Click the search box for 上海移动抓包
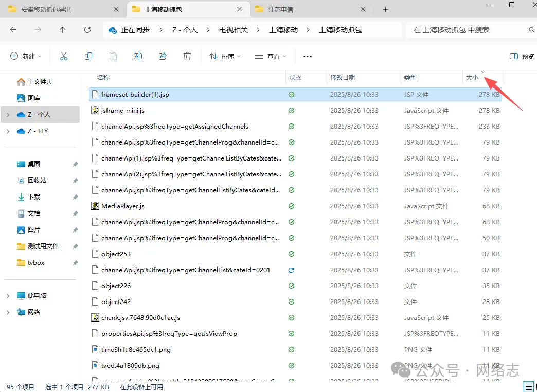 pyautogui.click(x=468, y=30)
